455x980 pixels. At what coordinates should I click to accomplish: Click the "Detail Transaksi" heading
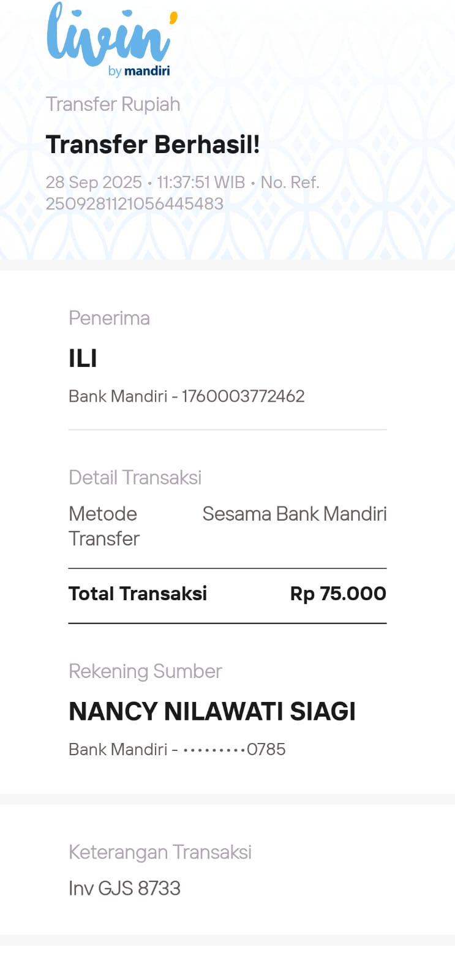[135, 477]
